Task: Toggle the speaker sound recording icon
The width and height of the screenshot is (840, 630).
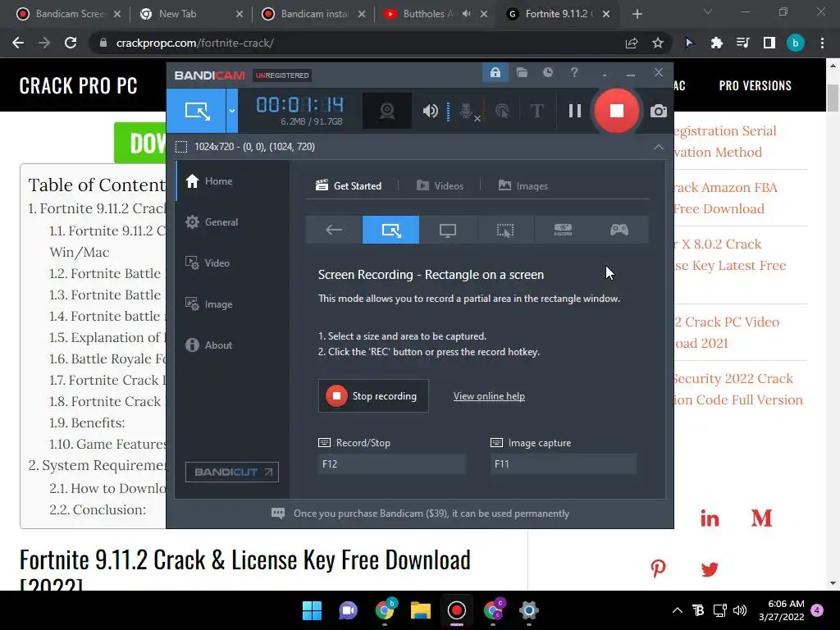Action: pyautogui.click(x=430, y=111)
